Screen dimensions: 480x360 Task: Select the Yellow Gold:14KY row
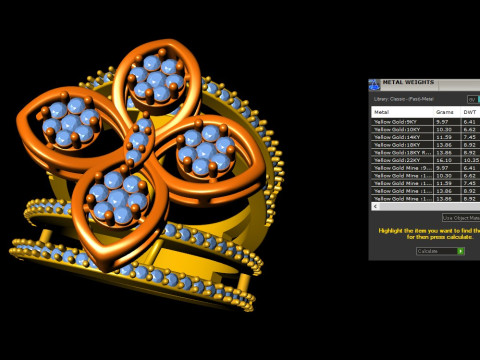point(426,137)
